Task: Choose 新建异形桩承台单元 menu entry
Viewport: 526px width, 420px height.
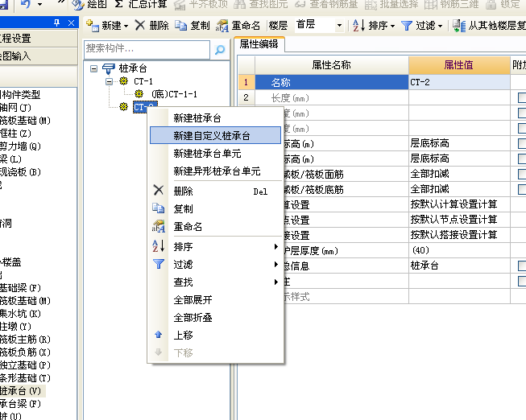Action: (215, 171)
